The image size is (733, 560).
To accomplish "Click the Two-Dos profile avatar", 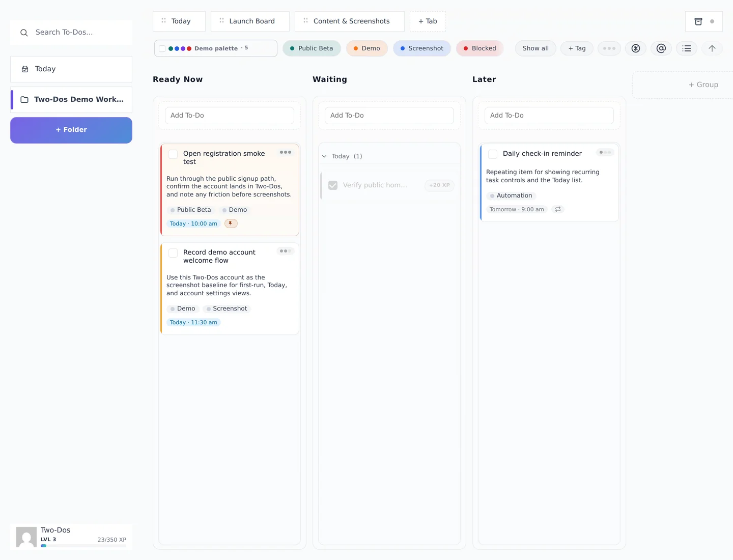I will [26, 537].
